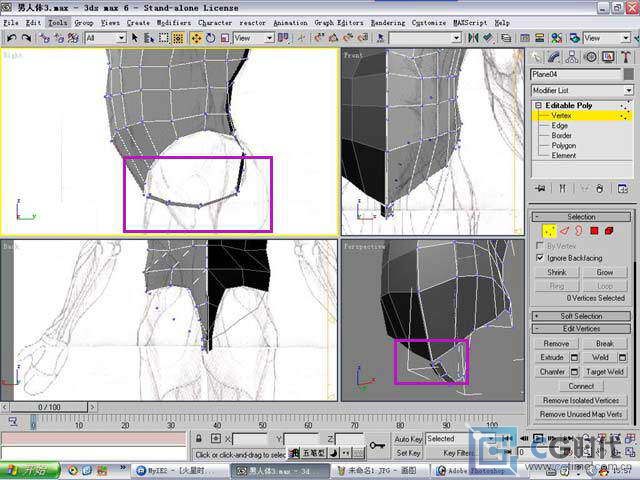640x480 pixels.
Task: Select Edge sub-object icon in Selection rollout
Action: click(564, 231)
